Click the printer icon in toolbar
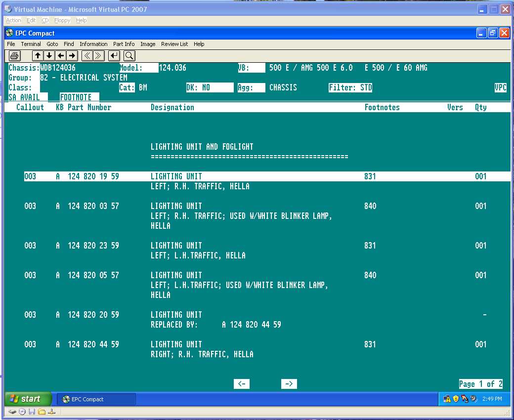The image size is (514, 420). (x=14, y=55)
